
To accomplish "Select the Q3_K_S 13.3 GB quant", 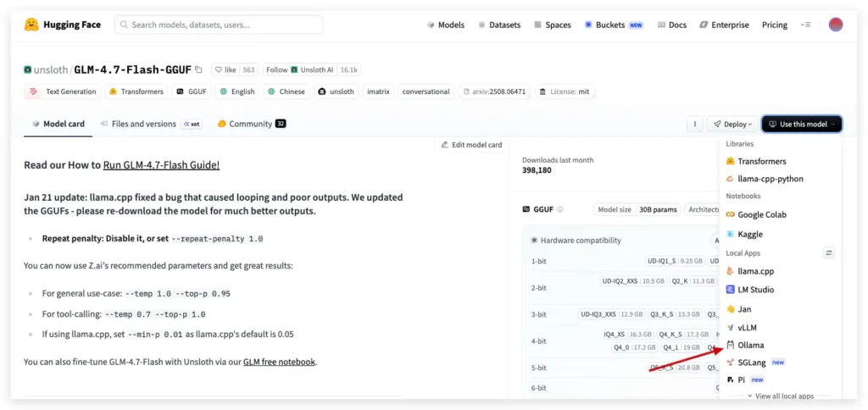I will [x=676, y=314].
